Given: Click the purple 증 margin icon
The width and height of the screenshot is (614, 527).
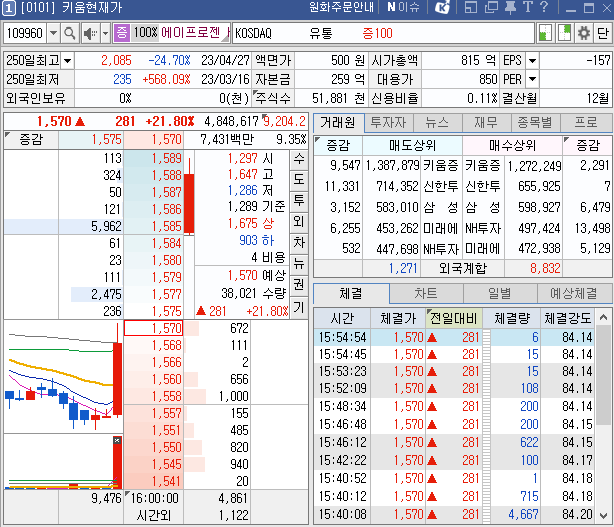Looking at the screenshot, I should coord(121,33).
